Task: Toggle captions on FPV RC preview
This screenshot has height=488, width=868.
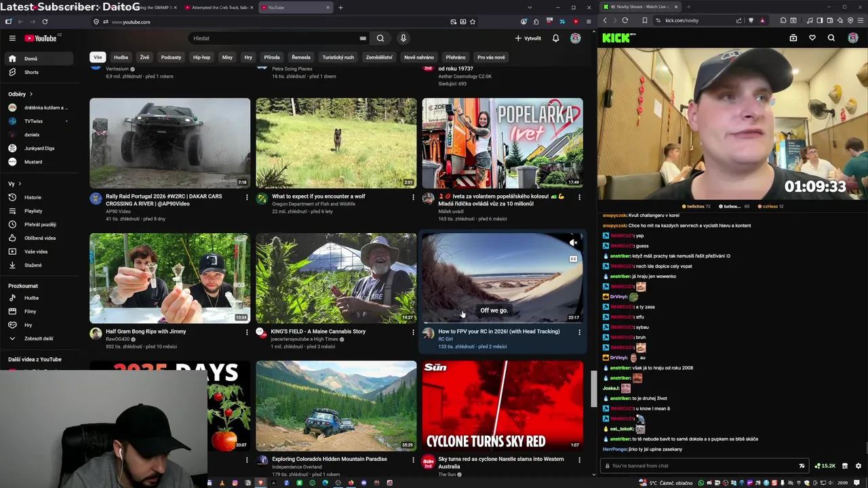Action: pos(574,259)
